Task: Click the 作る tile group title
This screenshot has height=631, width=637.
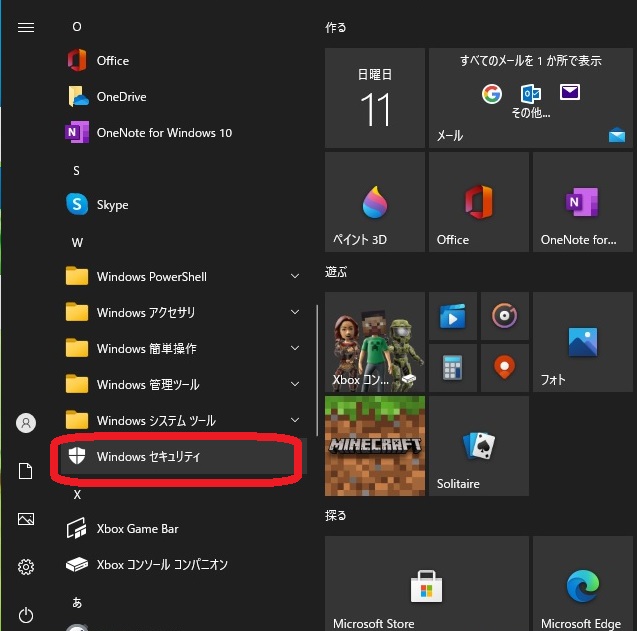Action: [336, 27]
